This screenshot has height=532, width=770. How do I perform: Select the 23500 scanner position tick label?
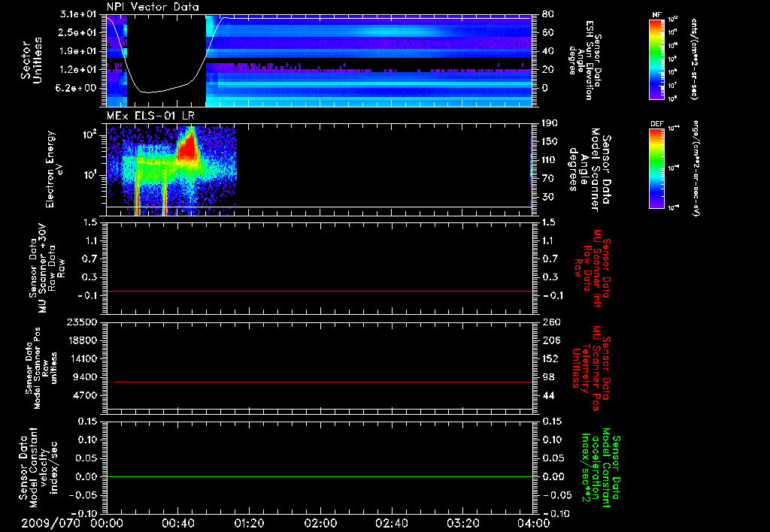click(x=82, y=322)
